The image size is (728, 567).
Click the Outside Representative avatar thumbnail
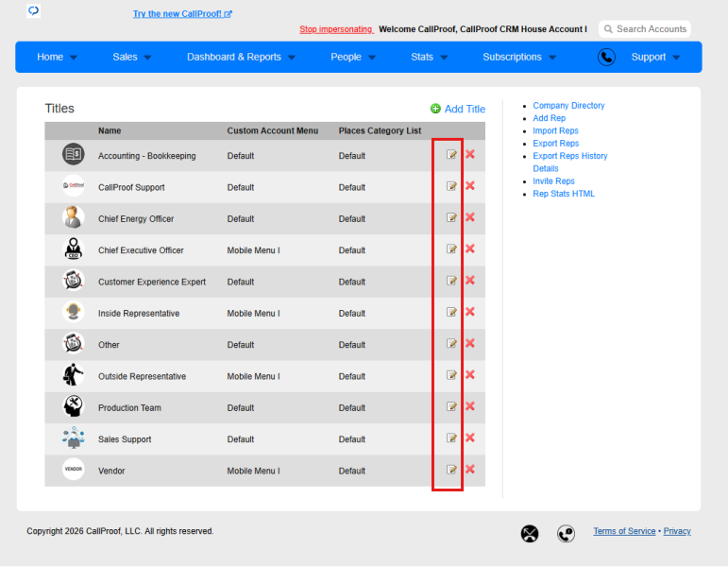(74, 375)
